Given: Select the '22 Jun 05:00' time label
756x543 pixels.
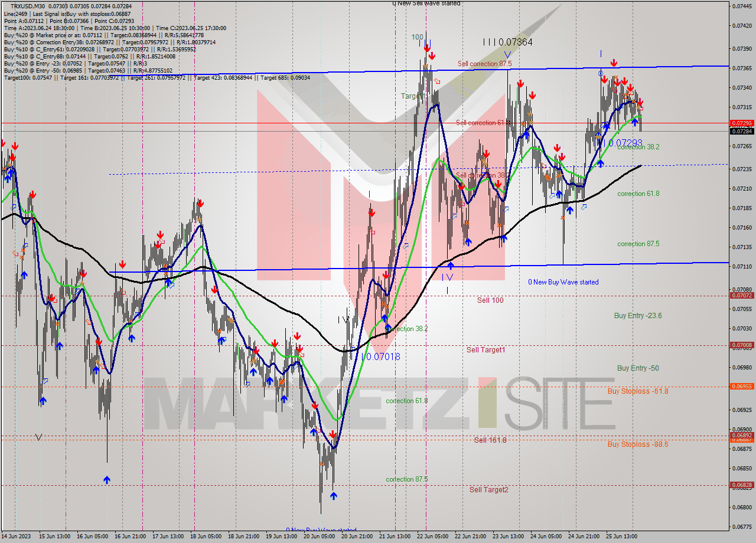Looking at the screenshot, I should [432, 537].
